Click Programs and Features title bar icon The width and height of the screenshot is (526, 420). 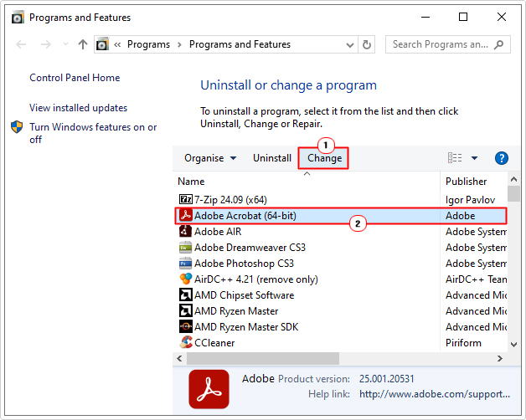(18, 17)
